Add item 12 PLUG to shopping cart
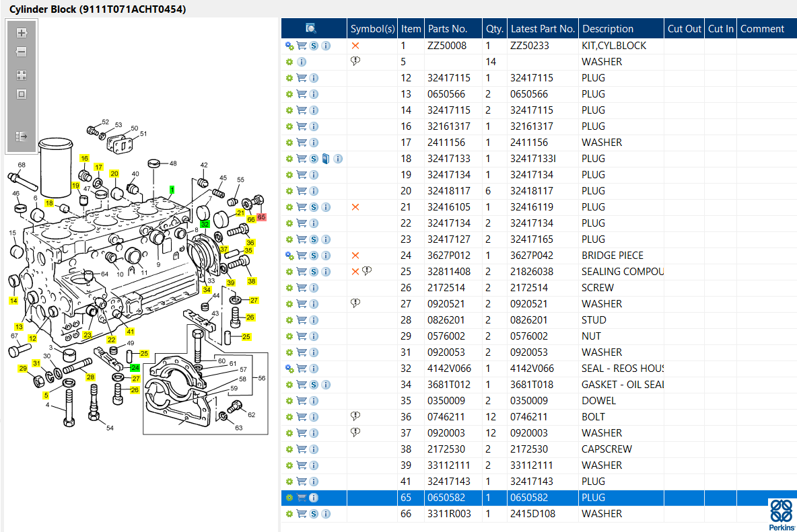The image size is (797, 532). [x=302, y=78]
